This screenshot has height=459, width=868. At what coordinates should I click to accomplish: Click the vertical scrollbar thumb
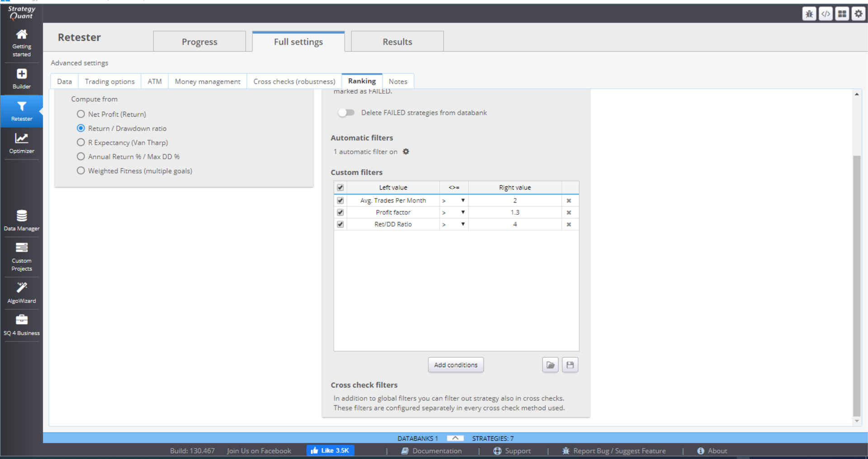pos(856,286)
